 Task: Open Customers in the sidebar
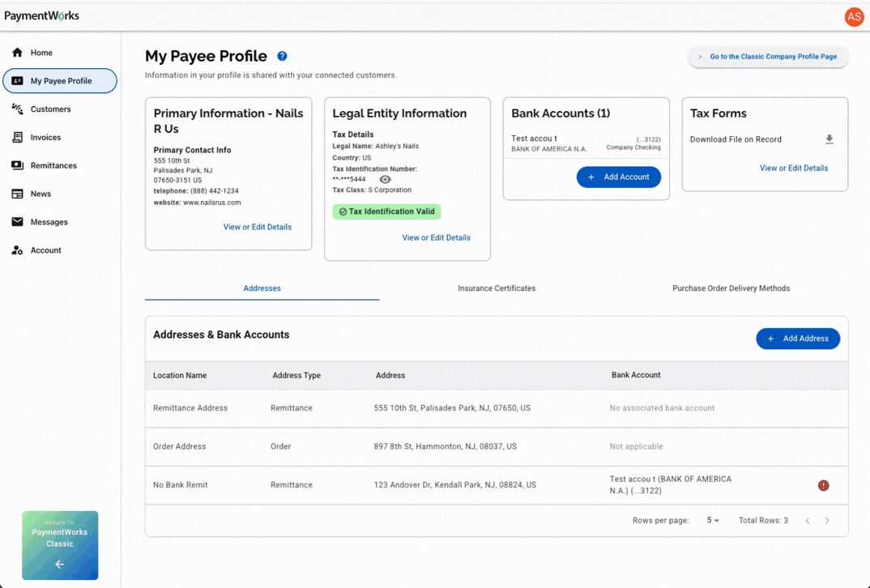click(60, 109)
